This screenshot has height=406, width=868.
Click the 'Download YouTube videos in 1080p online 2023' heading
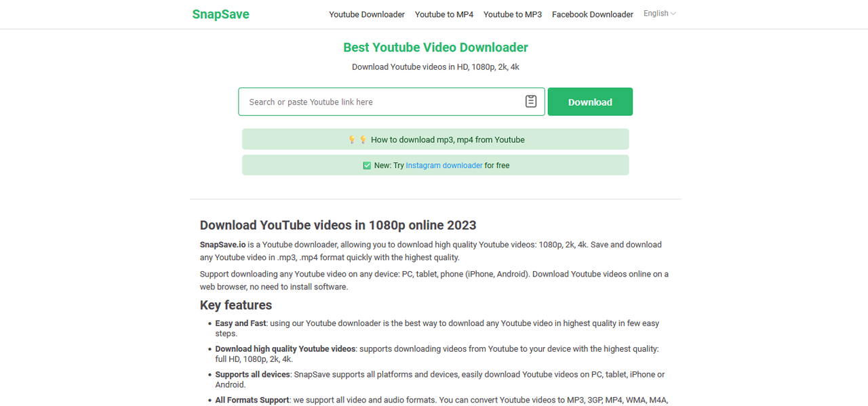coord(338,225)
